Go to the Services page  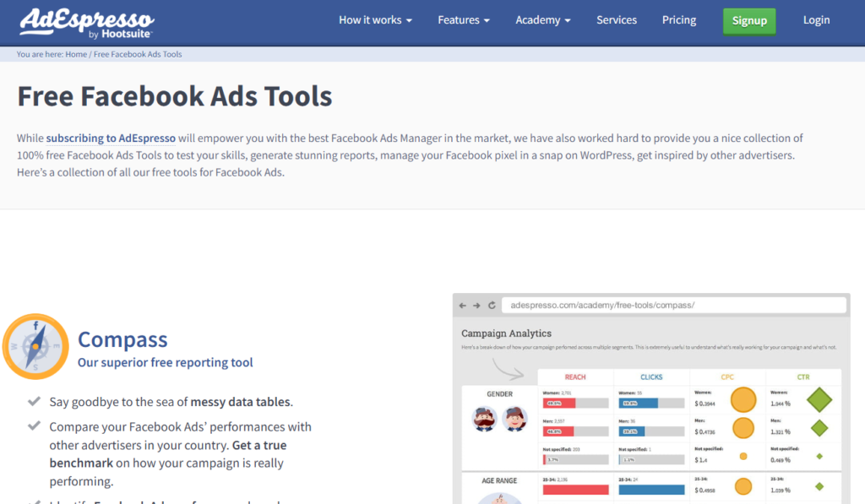tap(616, 20)
